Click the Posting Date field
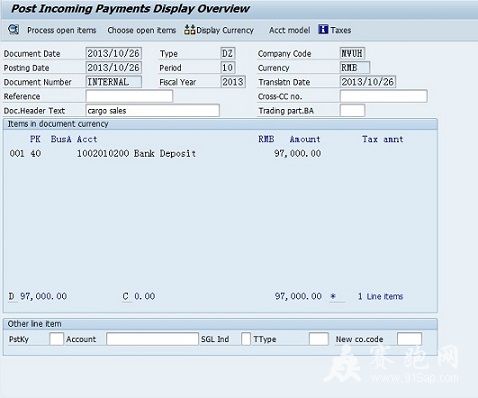Screen dimensions: 478x398 click(x=114, y=68)
